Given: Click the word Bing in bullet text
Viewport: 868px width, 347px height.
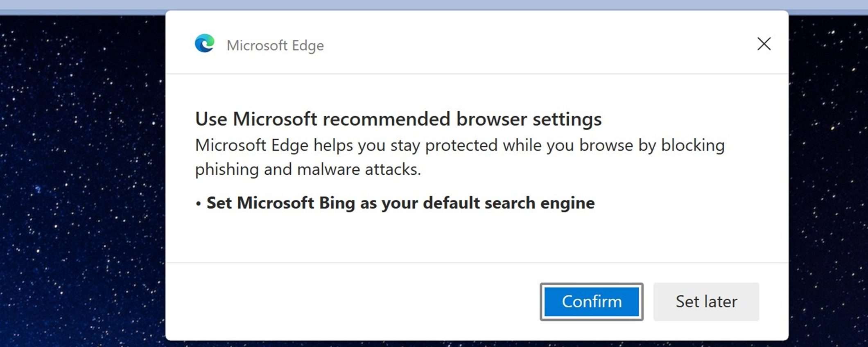Looking at the screenshot, I should tap(337, 203).
